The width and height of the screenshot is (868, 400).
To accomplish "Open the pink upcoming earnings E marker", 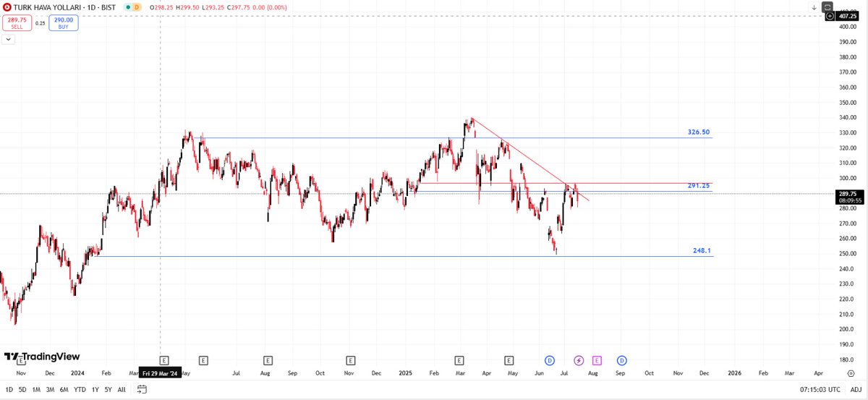I will point(597,359).
